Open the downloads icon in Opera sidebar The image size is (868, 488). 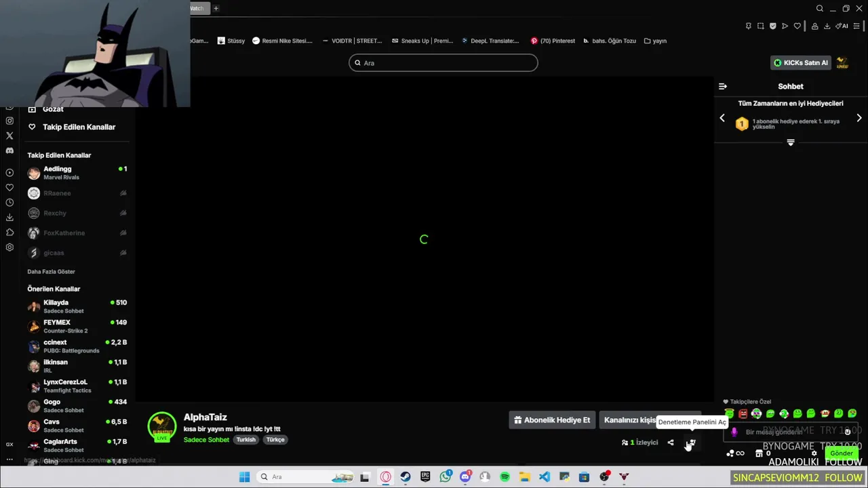coord(9,218)
